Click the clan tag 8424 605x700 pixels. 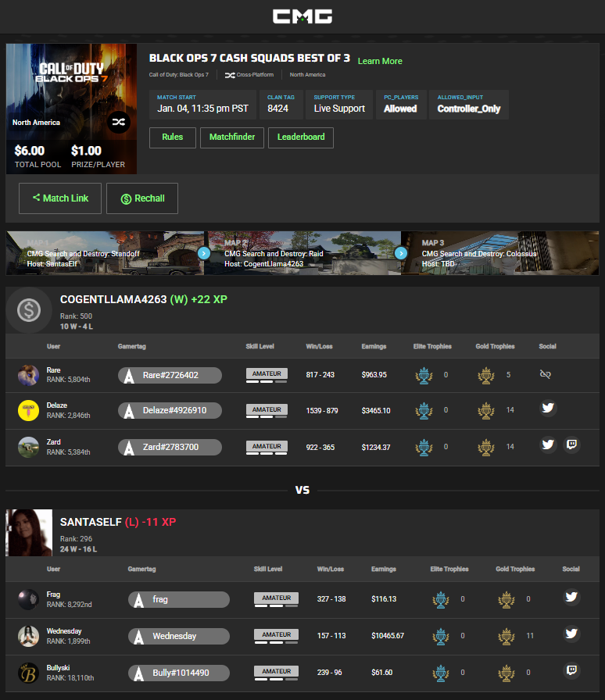(278, 109)
